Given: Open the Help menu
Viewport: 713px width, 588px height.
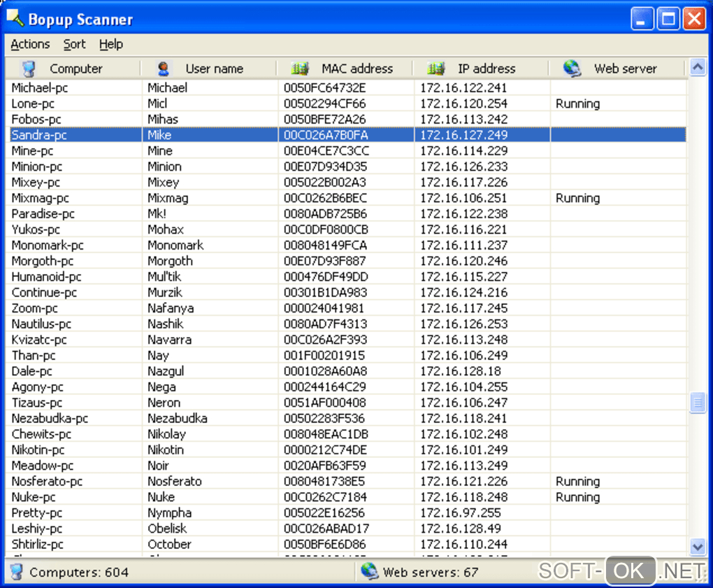Looking at the screenshot, I should click(x=111, y=44).
